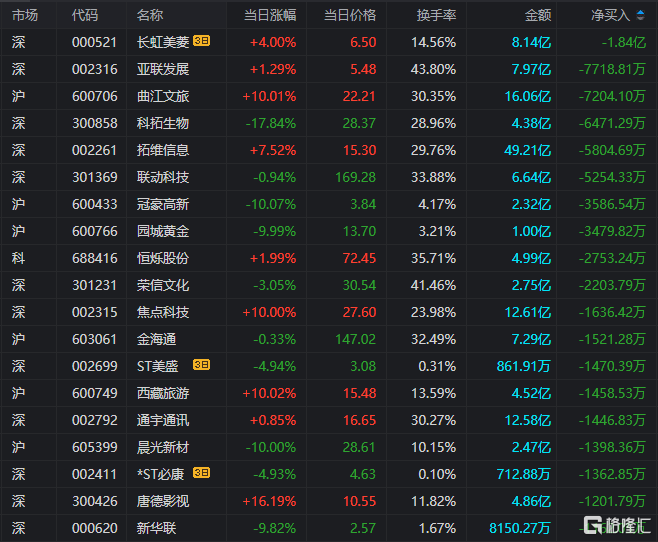
Task: Select stock code 000521
Action: pyautogui.click(x=94, y=42)
